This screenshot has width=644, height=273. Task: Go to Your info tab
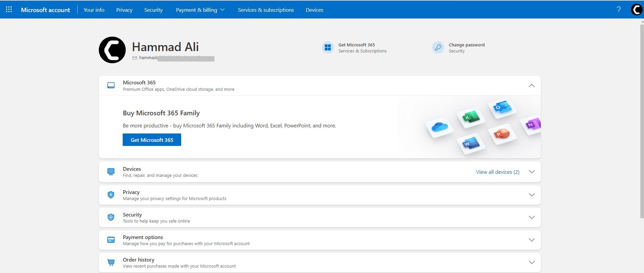94,10
